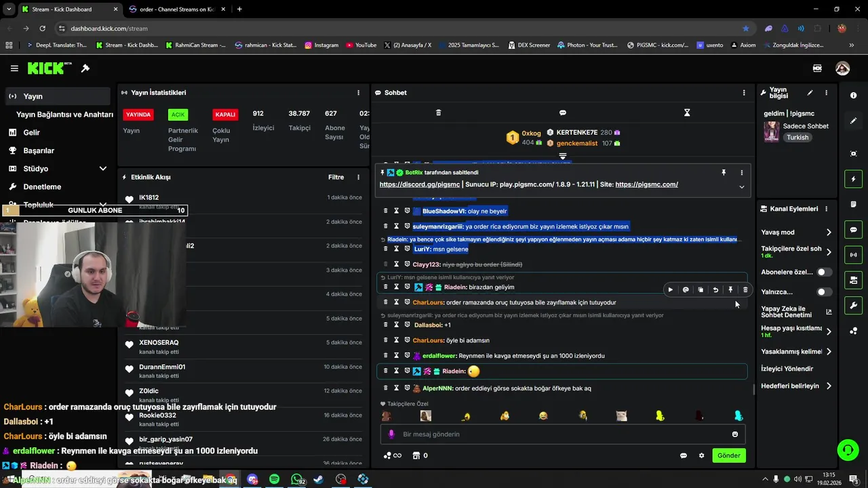This screenshot has width=868, height=488.
Task: Click the wrench icon in right rail
Action: pos(853,306)
